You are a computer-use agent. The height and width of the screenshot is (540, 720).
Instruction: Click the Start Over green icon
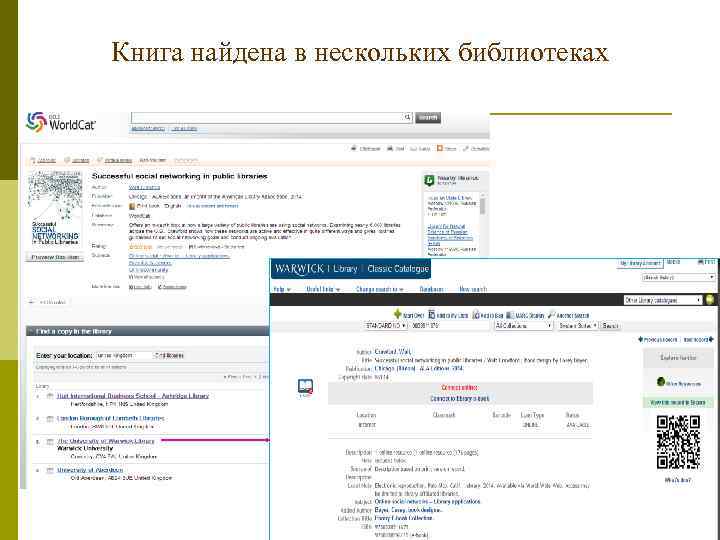pyautogui.click(x=398, y=315)
